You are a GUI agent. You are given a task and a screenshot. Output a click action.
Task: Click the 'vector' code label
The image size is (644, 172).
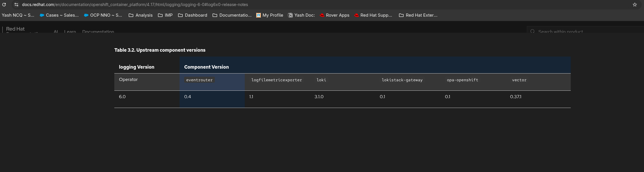point(519,80)
